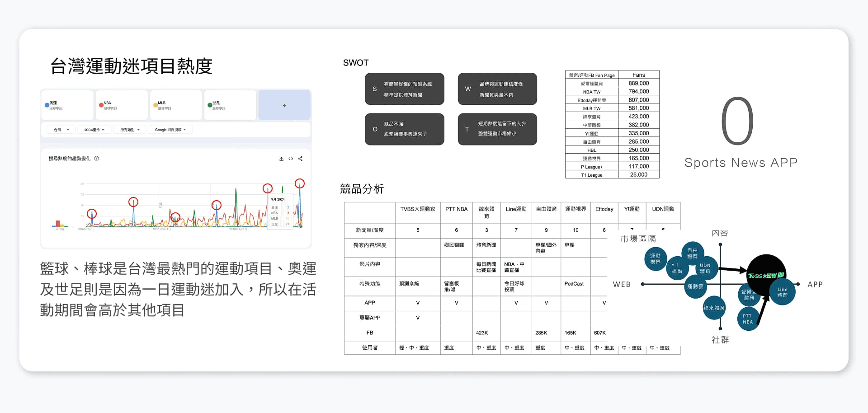Click the 中華職棒 row in the Fan Page table

612,125
